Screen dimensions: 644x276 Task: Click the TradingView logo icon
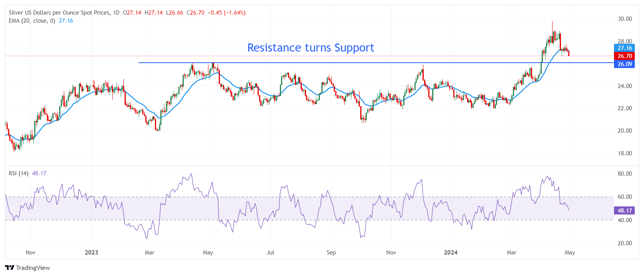[10, 268]
